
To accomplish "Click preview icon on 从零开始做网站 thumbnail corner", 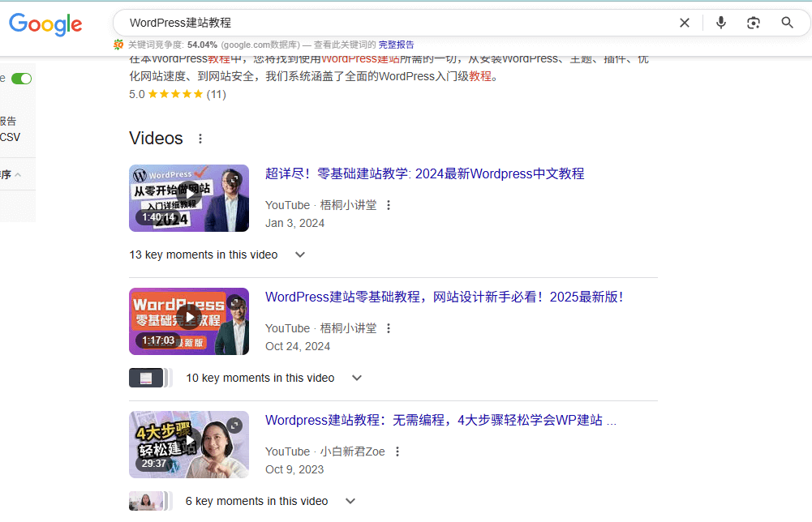I will [x=234, y=179].
